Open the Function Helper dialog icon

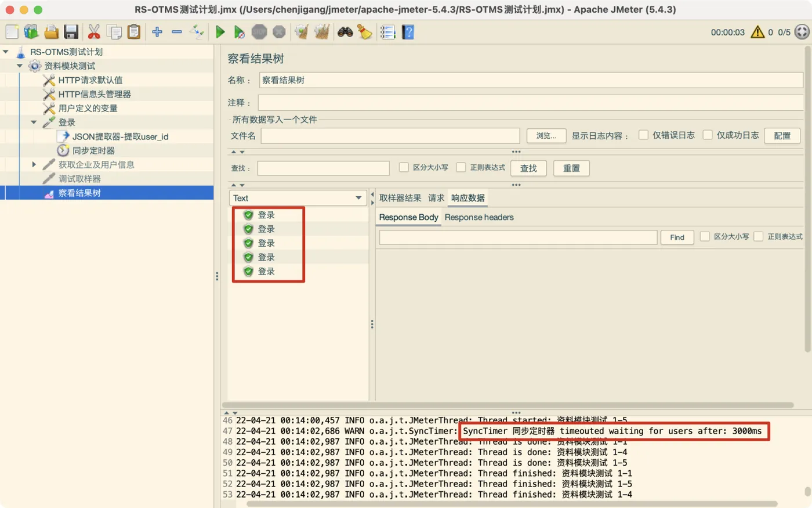click(x=388, y=32)
